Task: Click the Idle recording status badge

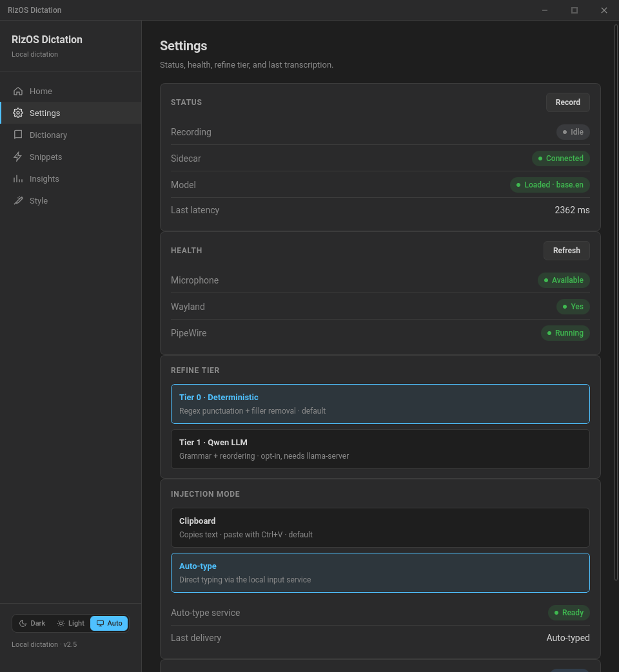Action: [573, 132]
